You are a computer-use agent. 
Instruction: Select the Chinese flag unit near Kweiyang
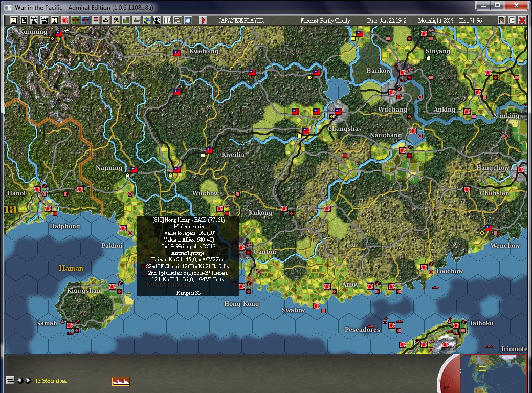(177, 53)
